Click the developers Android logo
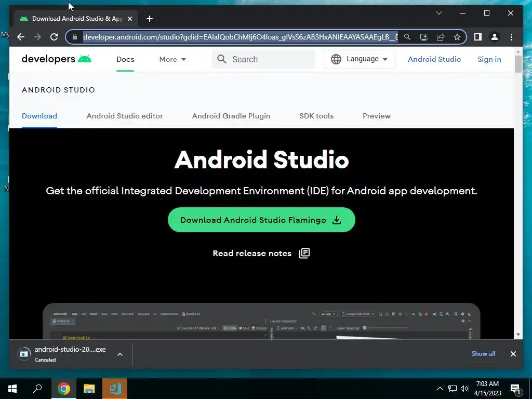This screenshot has width=532, height=399. [56, 59]
